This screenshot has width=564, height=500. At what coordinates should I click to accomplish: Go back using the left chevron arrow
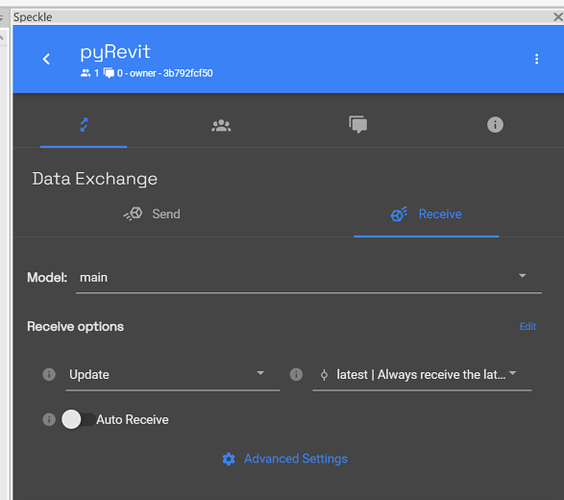(x=46, y=59)
